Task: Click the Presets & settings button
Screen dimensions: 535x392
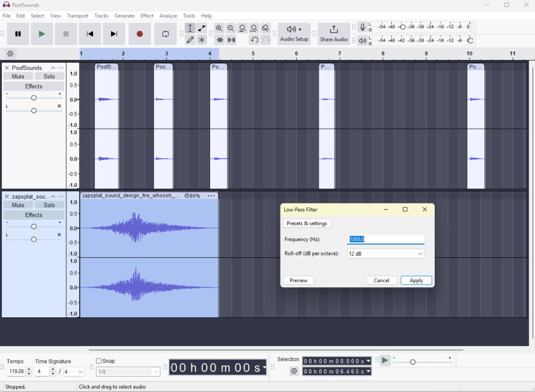Action: (307, 223)
